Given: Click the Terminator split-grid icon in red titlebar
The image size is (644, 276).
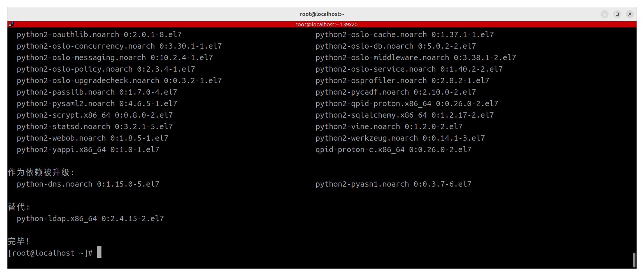Looking at the screenshot, I should [x=11, y=24].
